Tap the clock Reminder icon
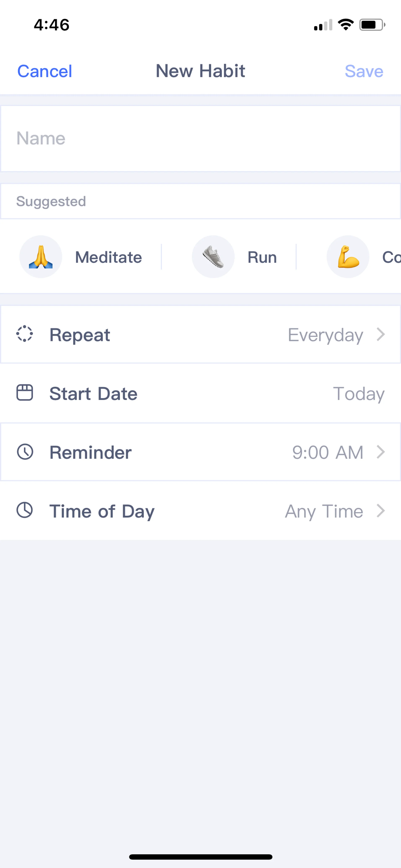This screenshot has width=401, height=868. point(25,451)
